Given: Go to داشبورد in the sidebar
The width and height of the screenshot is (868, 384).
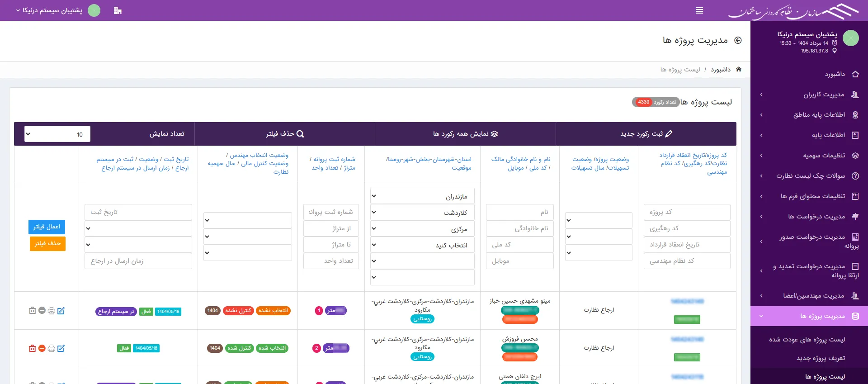Looking at the screenshot, I should click(x=834, y=74).
